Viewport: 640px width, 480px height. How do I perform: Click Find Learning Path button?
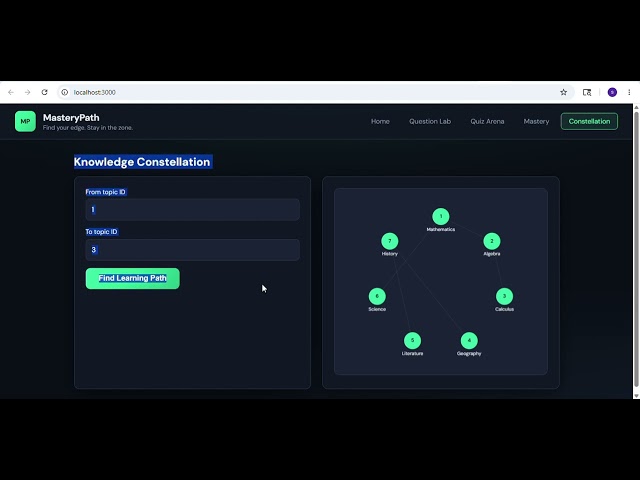click(x=133, y=278)
